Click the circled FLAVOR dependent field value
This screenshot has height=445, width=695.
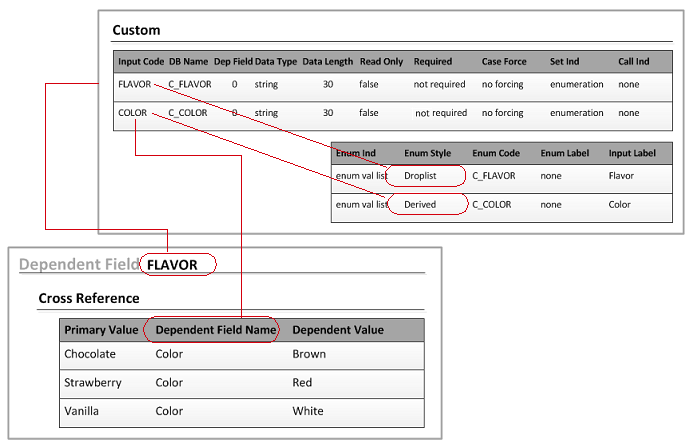tap(179, 265)
